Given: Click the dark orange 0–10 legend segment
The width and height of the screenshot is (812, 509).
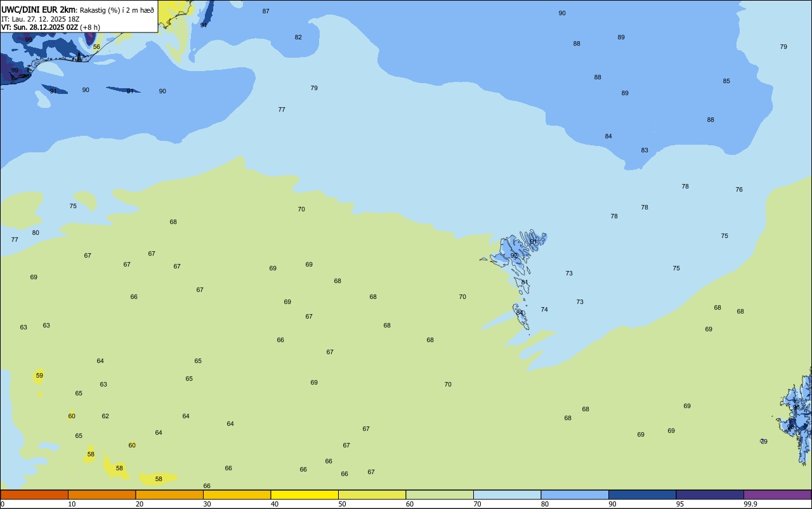Looking at the screenshot, I should [x=34, y=494].
